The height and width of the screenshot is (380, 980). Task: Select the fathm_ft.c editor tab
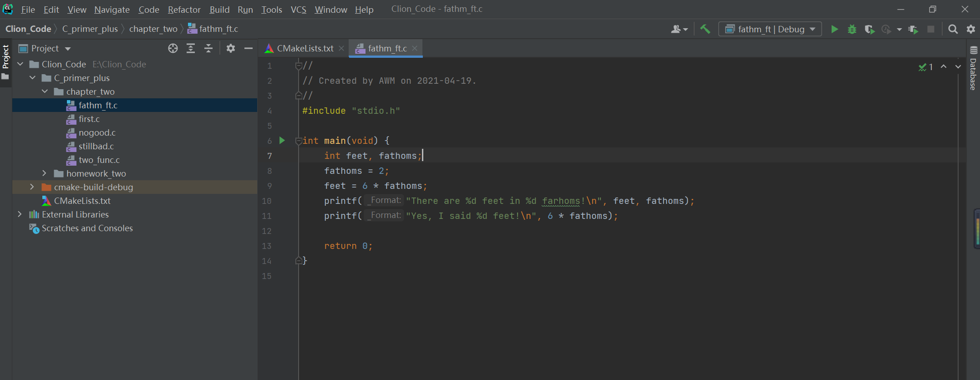tap(387, 48)
